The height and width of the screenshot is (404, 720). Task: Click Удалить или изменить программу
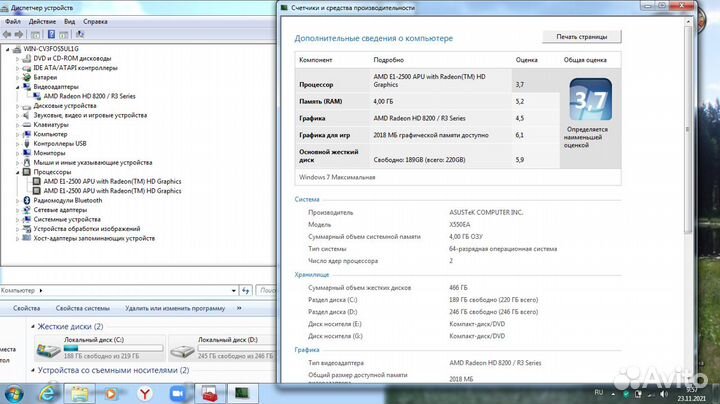(175, 308)
